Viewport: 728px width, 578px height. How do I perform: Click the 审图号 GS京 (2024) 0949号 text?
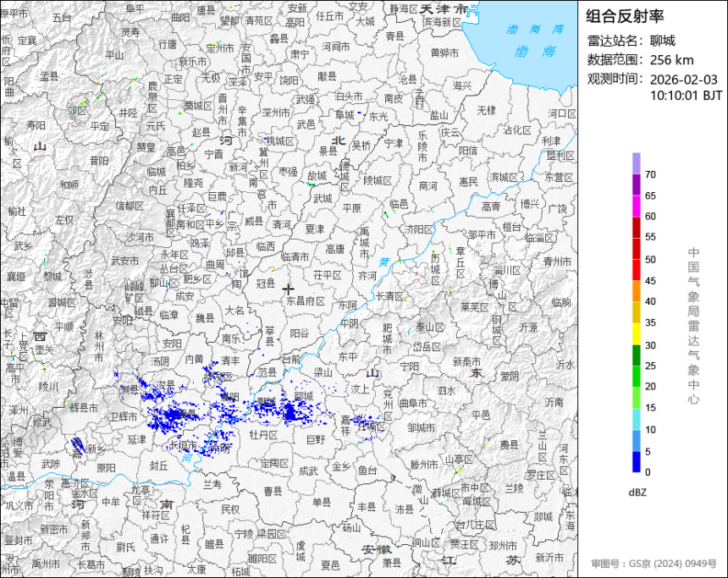coord(654,564)
